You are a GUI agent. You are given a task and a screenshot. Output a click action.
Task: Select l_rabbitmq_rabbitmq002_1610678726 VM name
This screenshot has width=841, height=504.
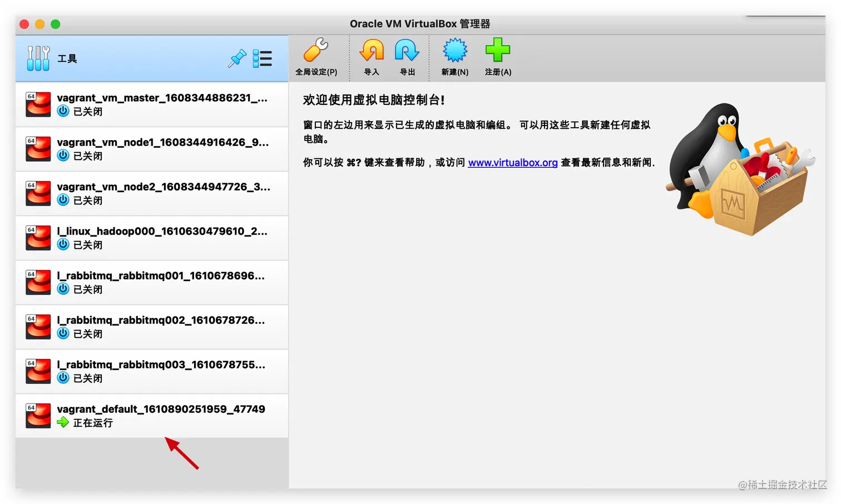(x=161, y=320)
